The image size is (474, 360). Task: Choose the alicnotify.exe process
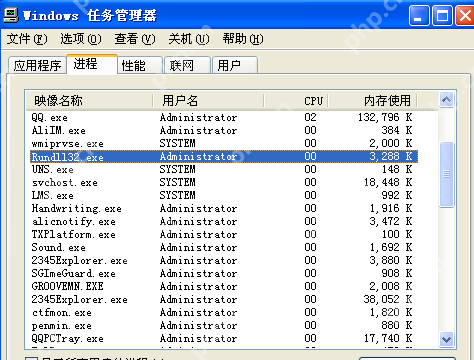224,221
